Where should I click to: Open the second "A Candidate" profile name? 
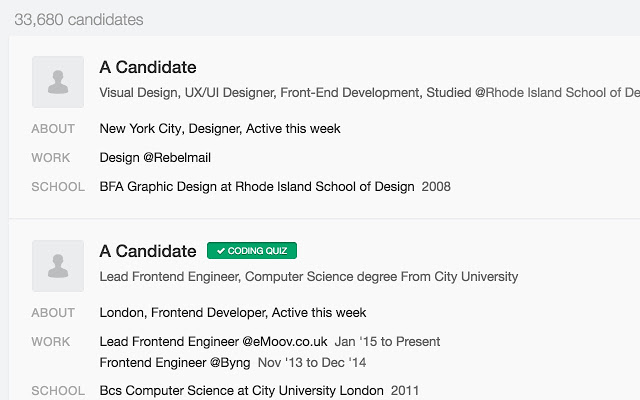click(148, 251)
